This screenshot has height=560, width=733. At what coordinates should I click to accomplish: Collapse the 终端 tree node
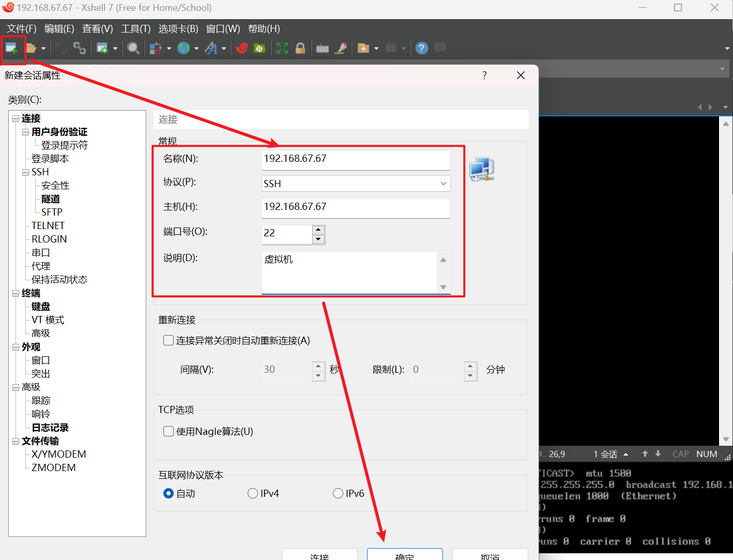coord(16,293)
